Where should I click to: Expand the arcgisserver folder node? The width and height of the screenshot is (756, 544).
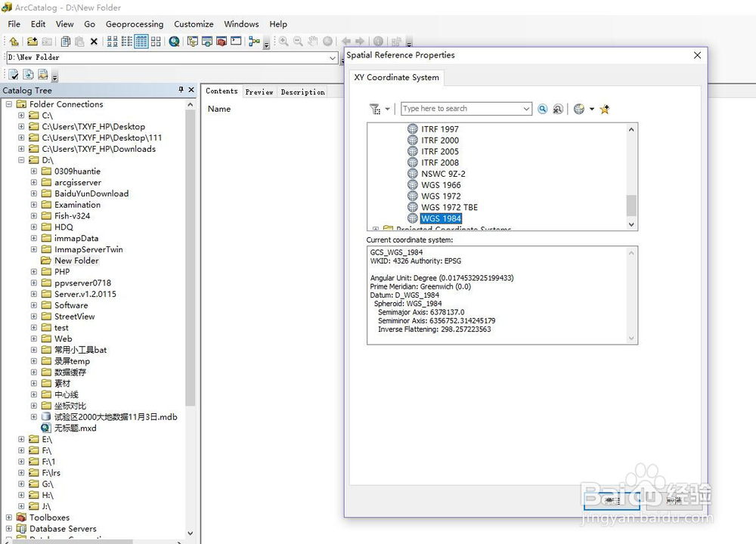pos(34,182)
